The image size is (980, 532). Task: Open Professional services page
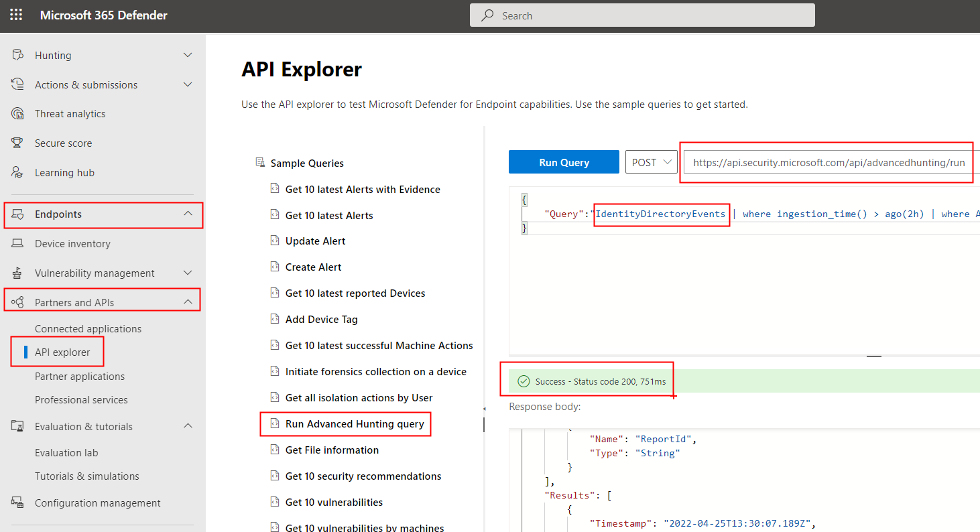point(81,399)
